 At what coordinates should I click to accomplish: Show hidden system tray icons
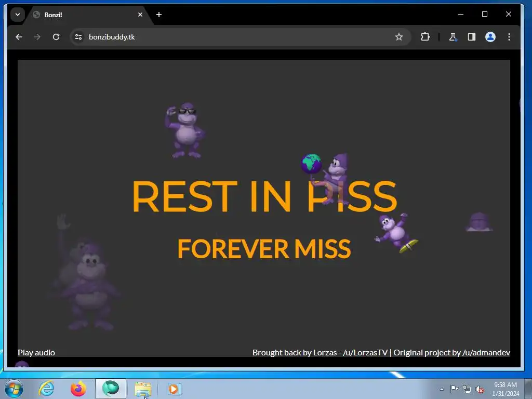tap(442, 389)
